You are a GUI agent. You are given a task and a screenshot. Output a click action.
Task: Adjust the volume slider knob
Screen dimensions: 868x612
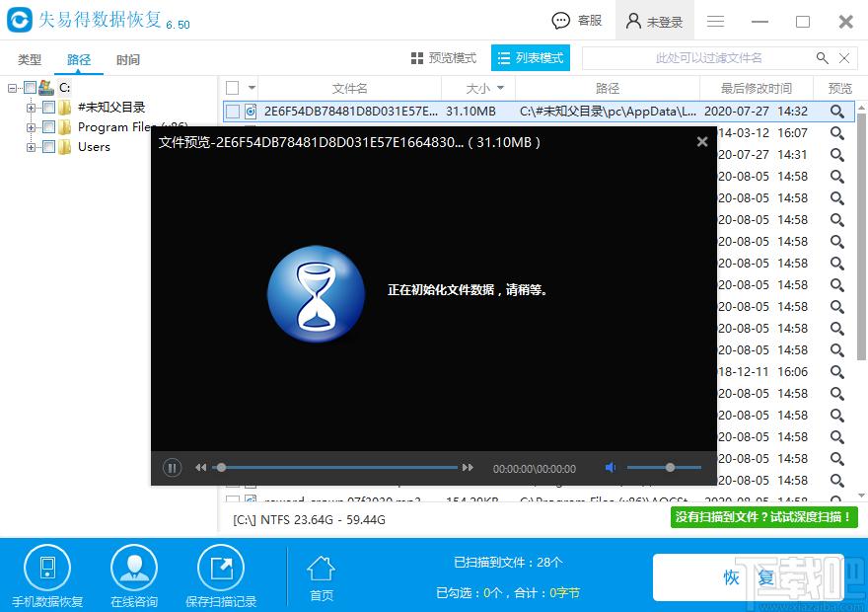670,468
